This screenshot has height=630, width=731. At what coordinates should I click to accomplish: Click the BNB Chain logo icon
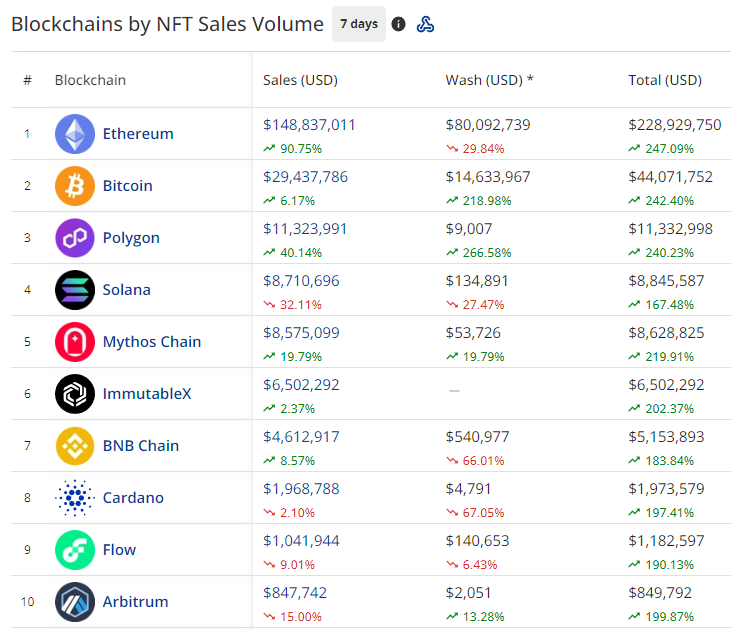[x=75, y=446]
